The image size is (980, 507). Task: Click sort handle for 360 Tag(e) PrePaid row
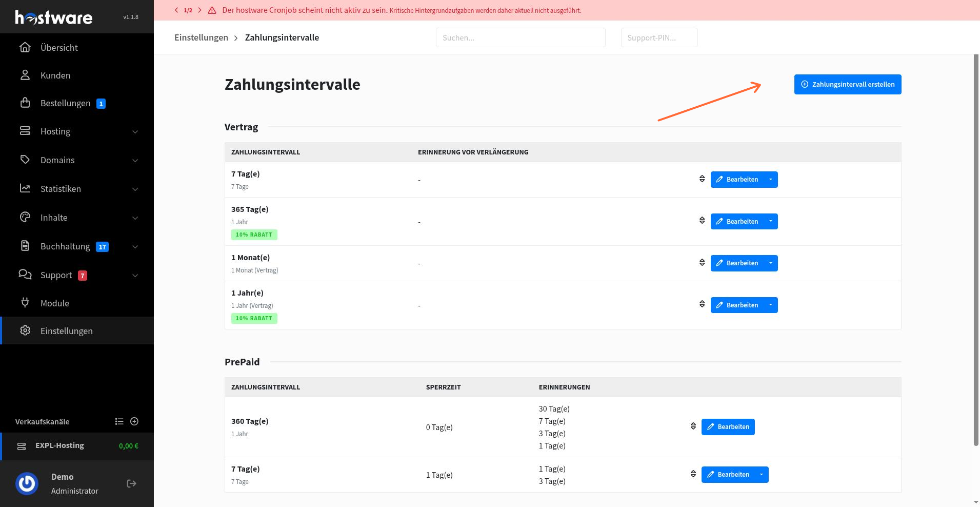693,426
